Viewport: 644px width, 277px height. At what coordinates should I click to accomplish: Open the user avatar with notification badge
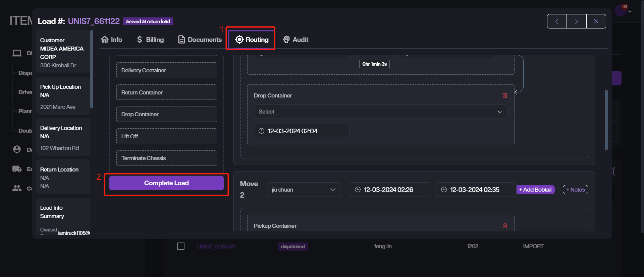(x=620, y=10)
